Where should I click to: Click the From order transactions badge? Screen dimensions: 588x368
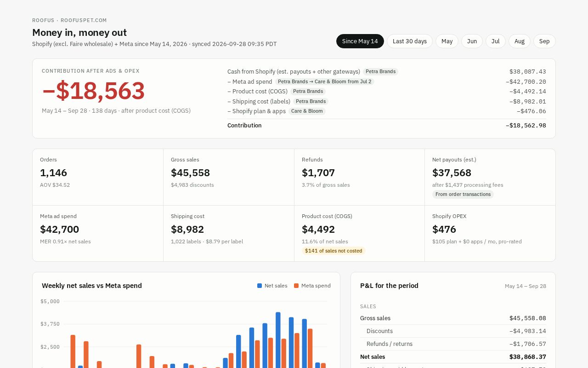point(463,195)
